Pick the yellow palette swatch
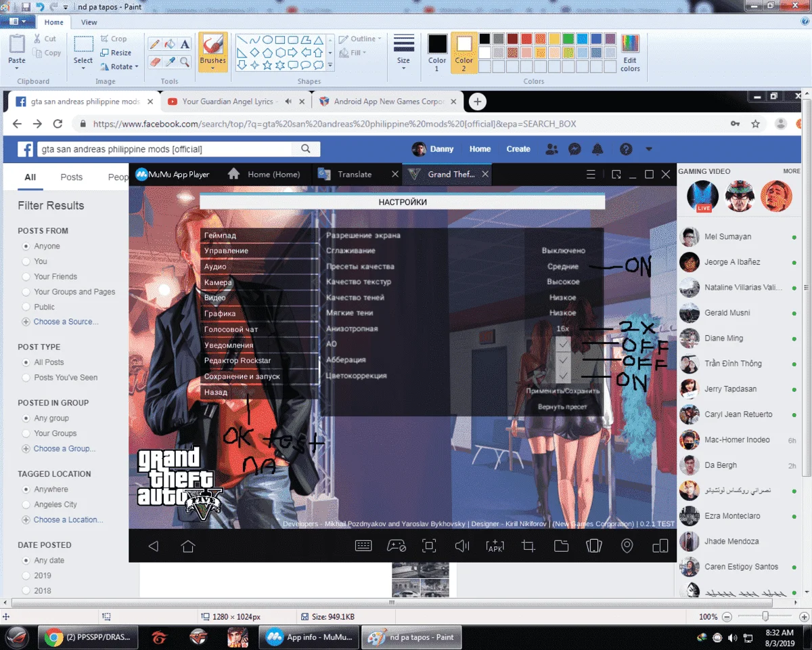This screenshot has width=812, height=650. (x=554, y=39)
